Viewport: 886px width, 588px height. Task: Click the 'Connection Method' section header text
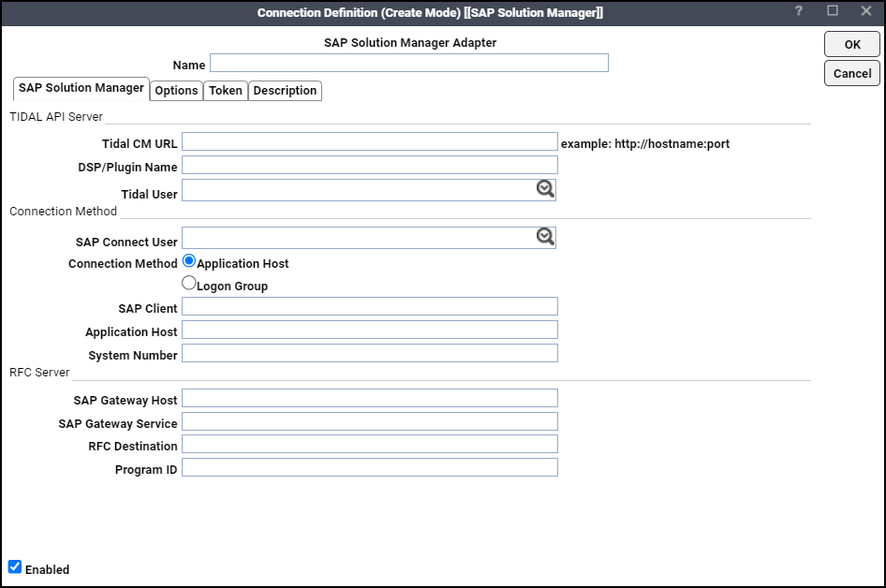[64, 212]
